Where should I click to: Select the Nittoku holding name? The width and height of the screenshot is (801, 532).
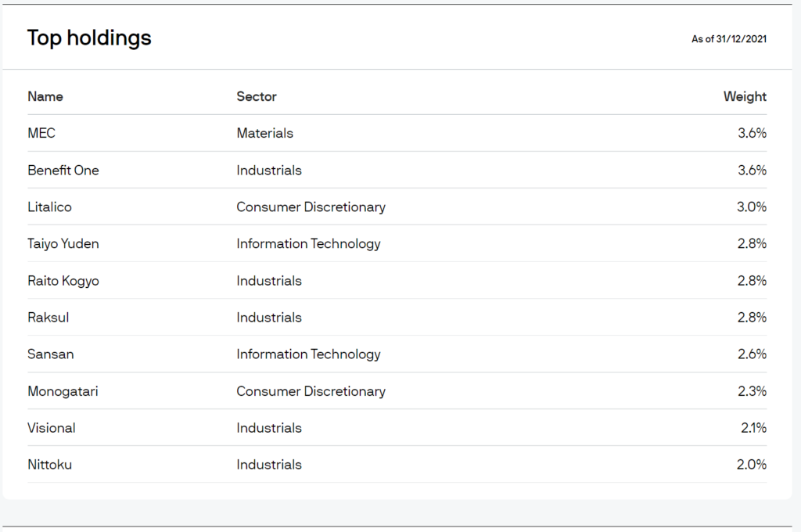50,464
